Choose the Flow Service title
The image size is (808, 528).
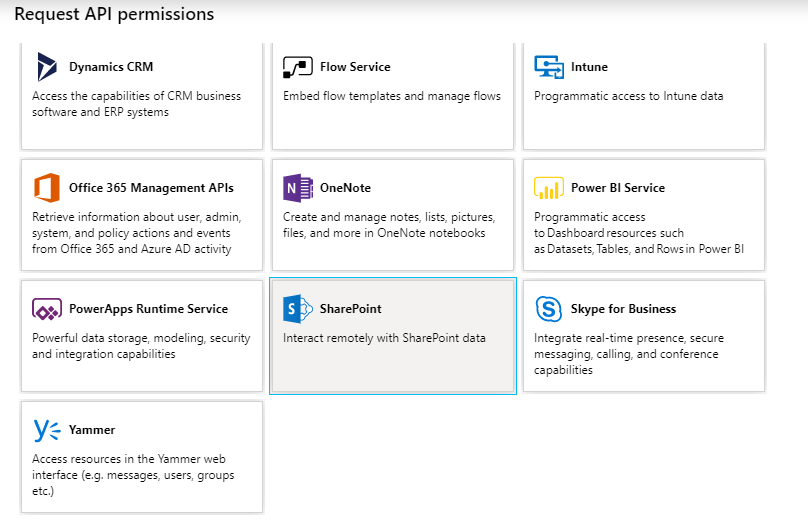[x=355, y=67]
